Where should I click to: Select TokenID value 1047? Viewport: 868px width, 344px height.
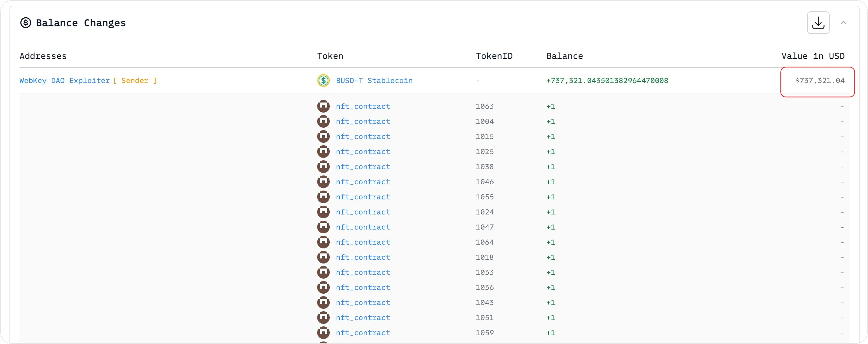[x=485, y=227]
